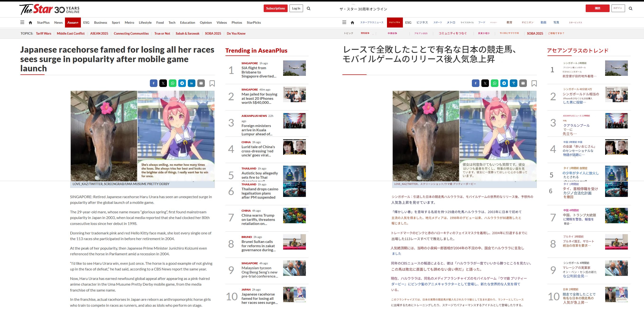This screenshot has height=310, width=644.
Task: Bookmark the Japanese article
Action: (x=534, y=83)
